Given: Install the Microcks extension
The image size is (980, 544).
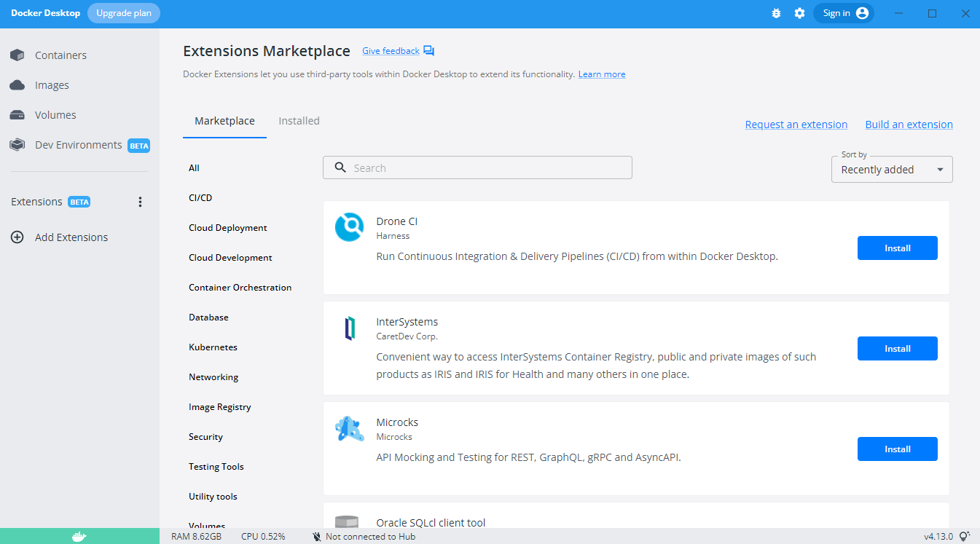Looking at the screenshot, I should pyautogui.click(x=897, y=449).
